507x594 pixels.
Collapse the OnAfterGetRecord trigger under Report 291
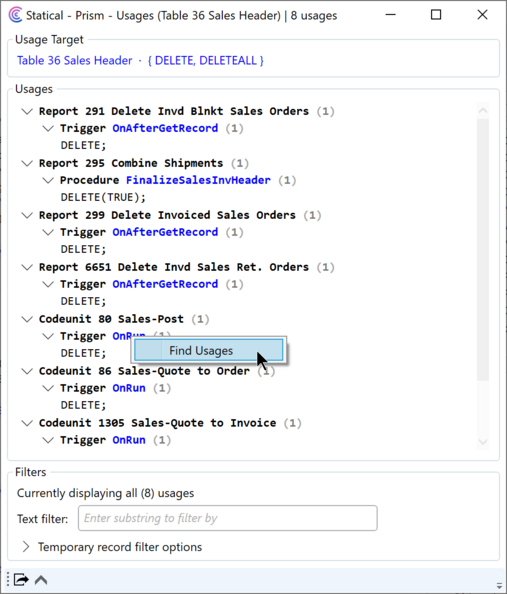point(48,128)
